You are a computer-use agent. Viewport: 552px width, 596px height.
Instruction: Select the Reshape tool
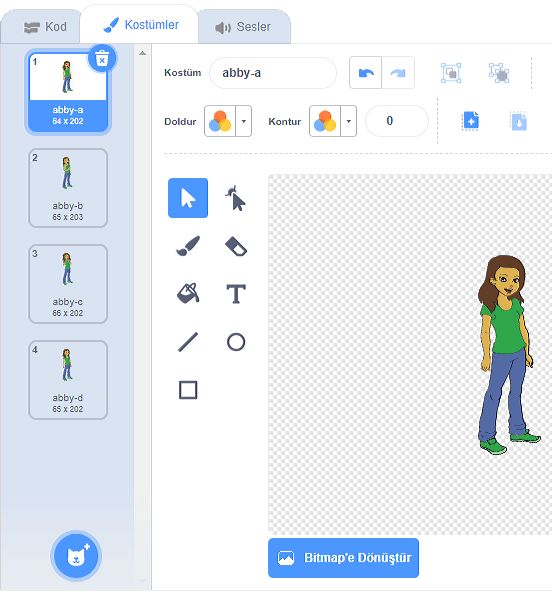(236, 198)
